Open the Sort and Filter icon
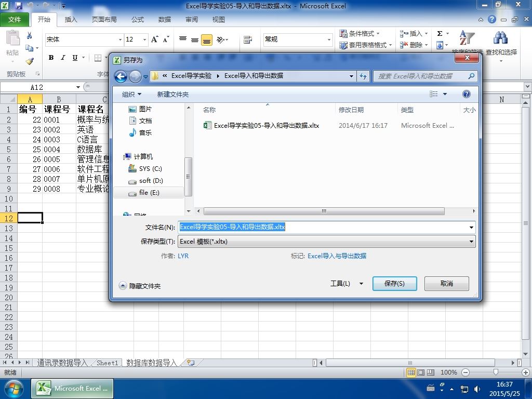 coord(467,38)
